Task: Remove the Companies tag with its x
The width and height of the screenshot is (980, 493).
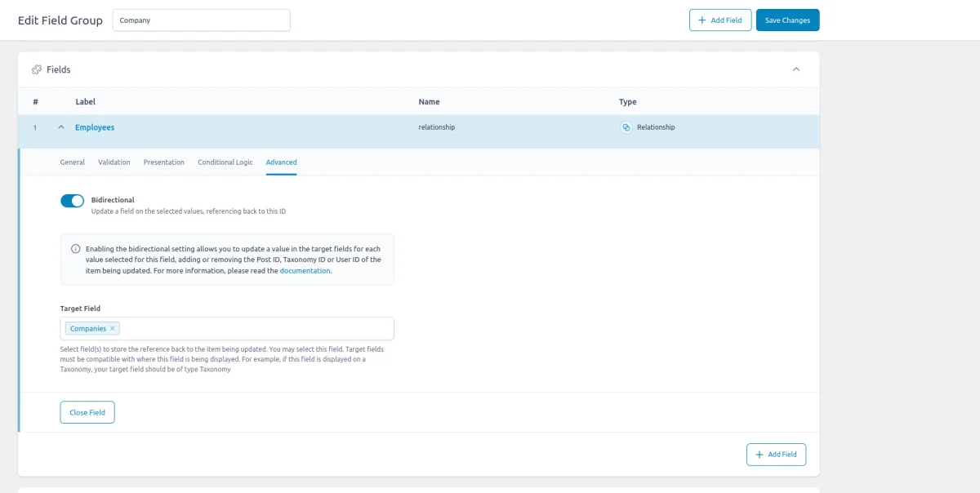Action: (113, 328)
